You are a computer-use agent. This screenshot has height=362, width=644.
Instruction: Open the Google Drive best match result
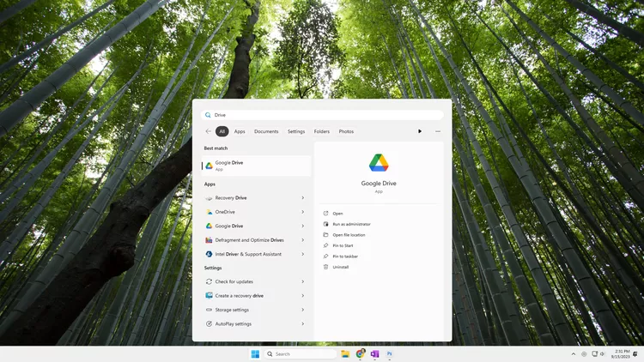(x=256, y=166)
